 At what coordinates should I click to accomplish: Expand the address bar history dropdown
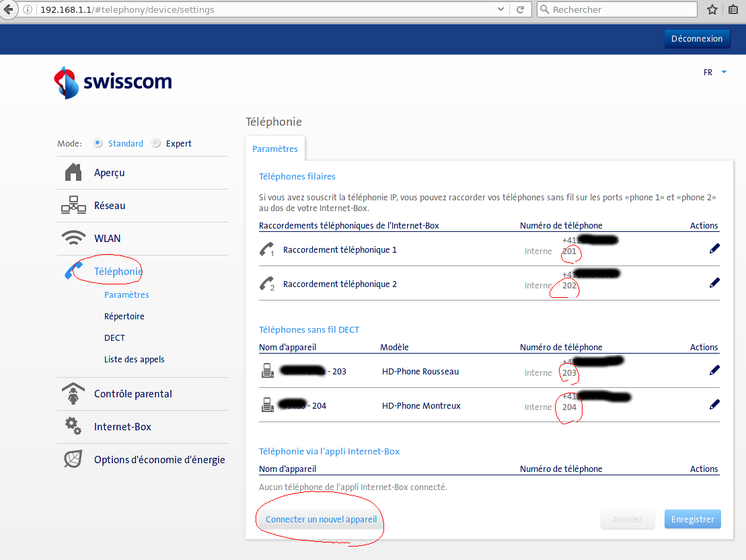coord(501,9)
